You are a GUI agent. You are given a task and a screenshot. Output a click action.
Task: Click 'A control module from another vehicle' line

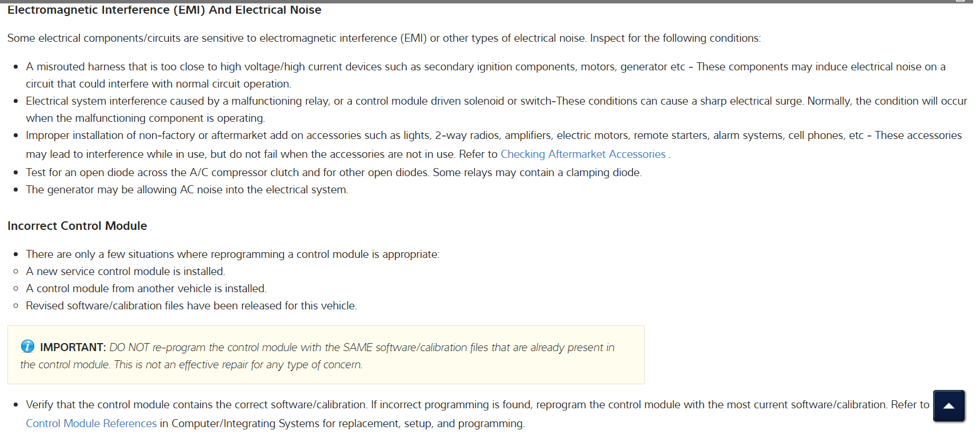click(x=146, y=289)
